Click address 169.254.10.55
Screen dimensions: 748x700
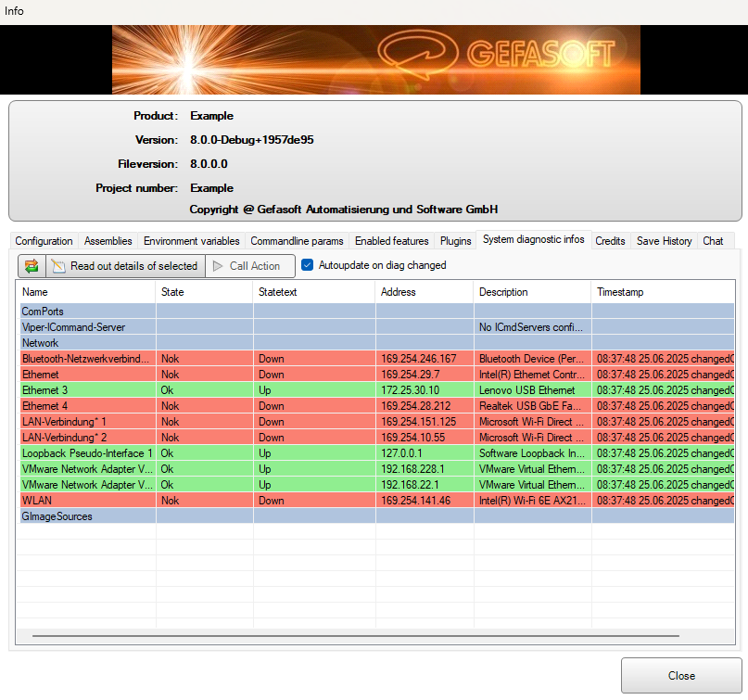pyautogui.click(x=412, y=437)
